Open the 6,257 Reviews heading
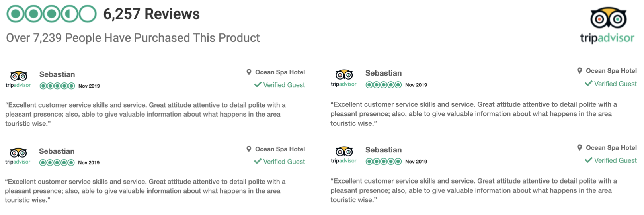 click(x=151, y=14)
